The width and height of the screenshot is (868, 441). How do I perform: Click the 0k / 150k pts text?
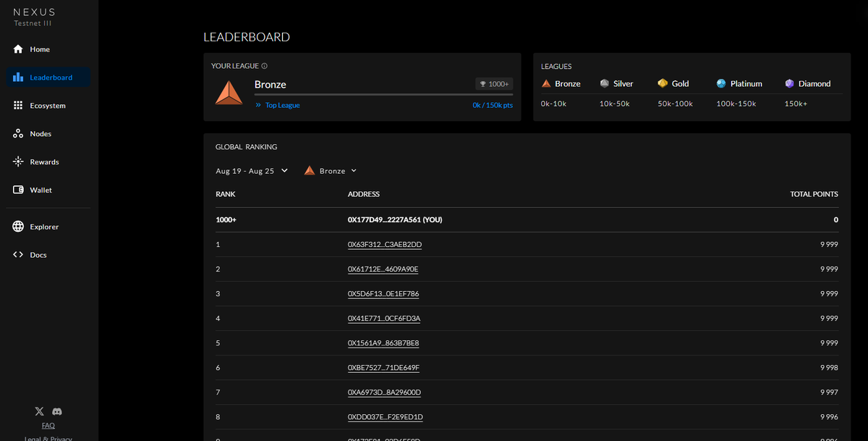(493, 106)
